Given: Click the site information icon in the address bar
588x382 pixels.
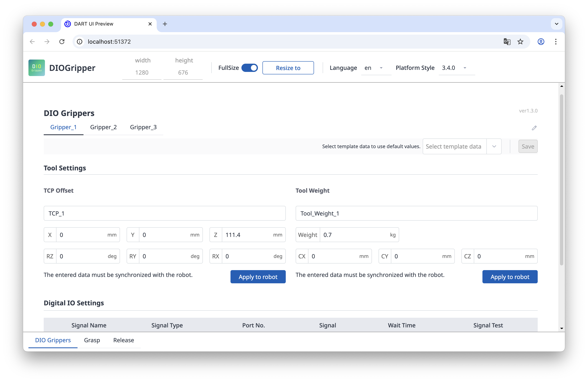Looking at the screenshot, I should click(x=80, y=41).
